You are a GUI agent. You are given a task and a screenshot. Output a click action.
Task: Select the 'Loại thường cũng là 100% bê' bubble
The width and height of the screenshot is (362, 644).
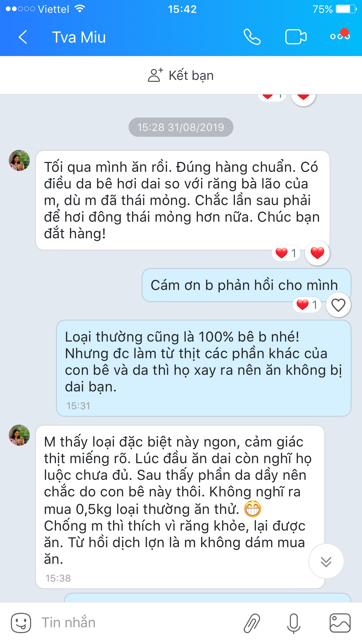pyautogui.click(x=204, y=368)
